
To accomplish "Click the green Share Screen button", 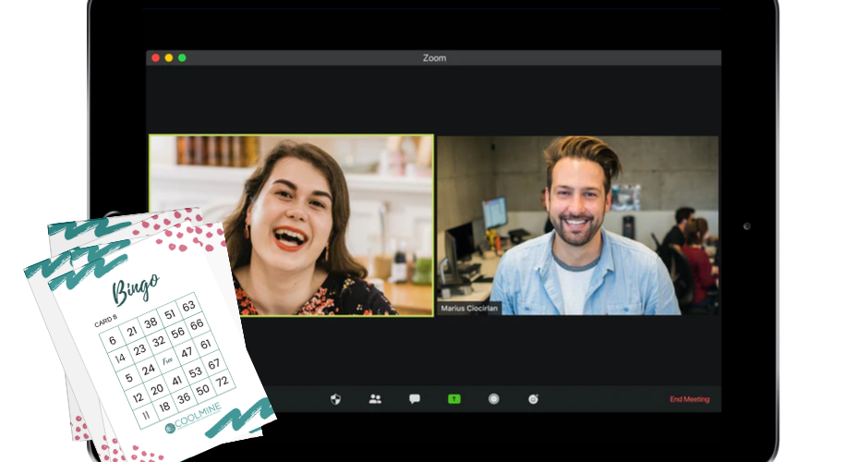I will click(454, 399).
